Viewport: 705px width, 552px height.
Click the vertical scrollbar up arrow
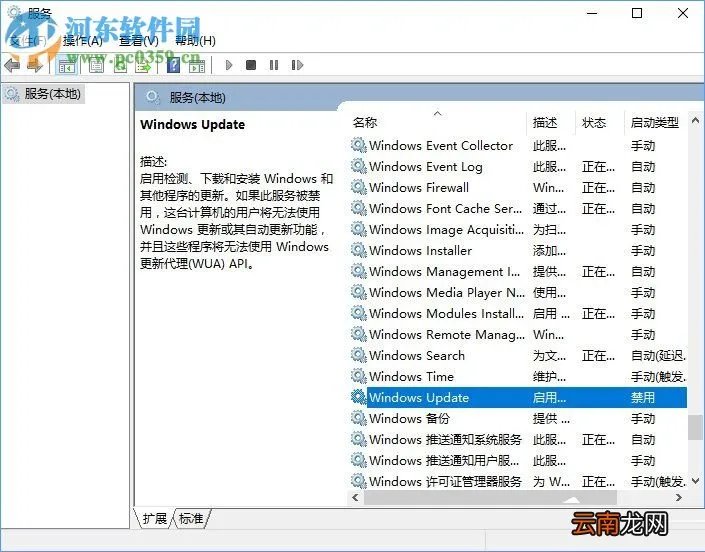(x=695, y=120)
